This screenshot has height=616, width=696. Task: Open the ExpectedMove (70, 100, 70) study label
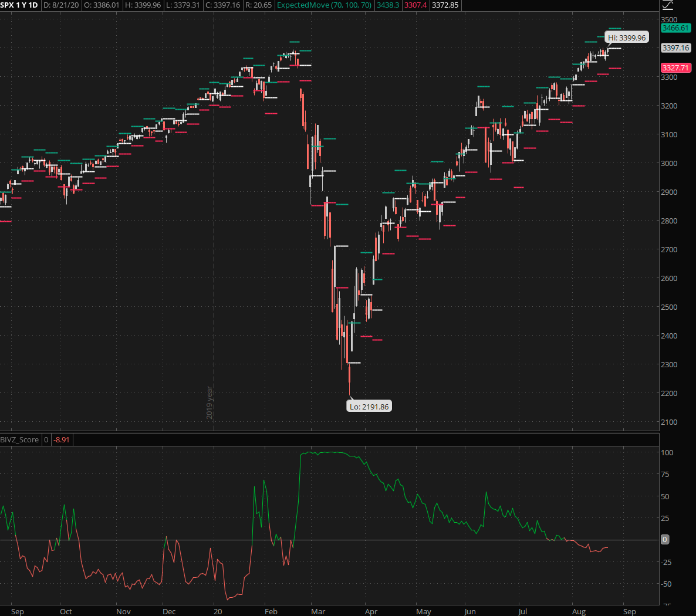pos(324,5)
